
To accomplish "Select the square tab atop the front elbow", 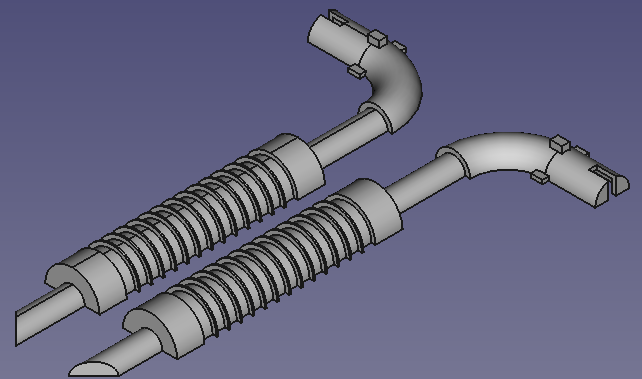I will 560,144.
